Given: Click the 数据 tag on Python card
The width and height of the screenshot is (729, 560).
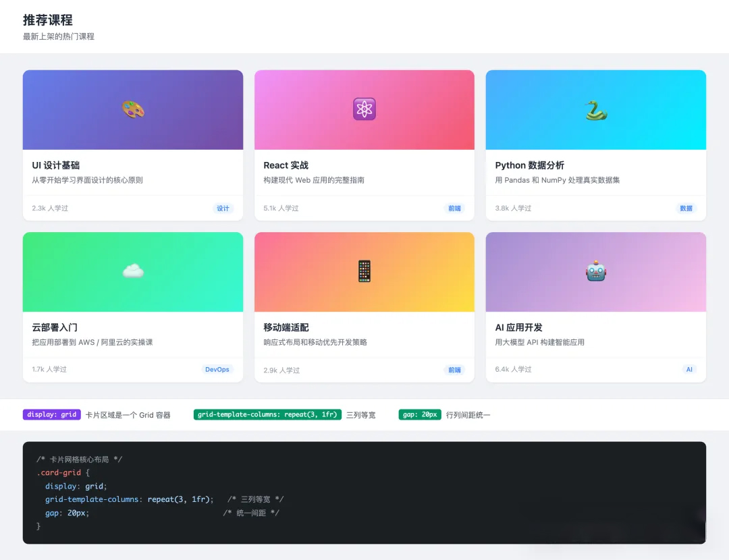Looking at the screenshot, I should tap(686, 208).
